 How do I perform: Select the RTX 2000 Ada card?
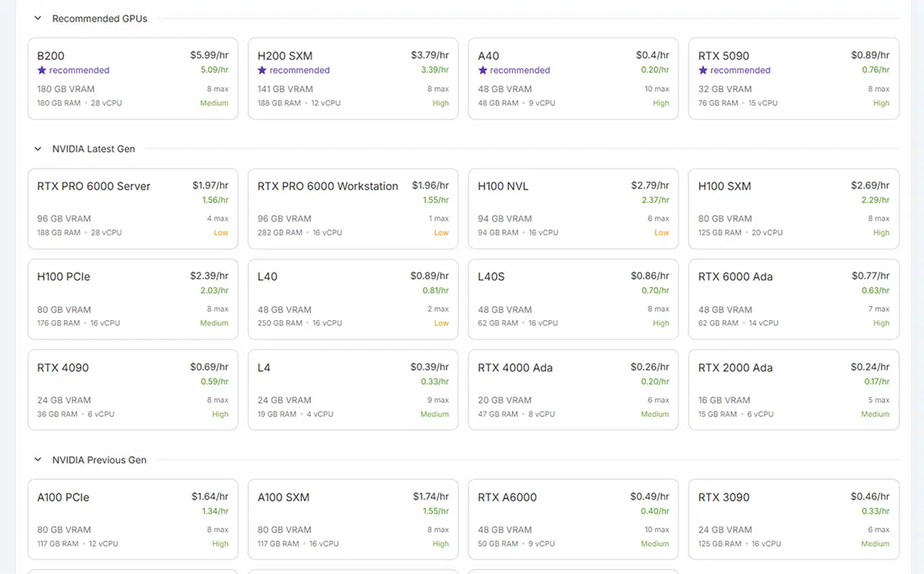coord(794,390)
